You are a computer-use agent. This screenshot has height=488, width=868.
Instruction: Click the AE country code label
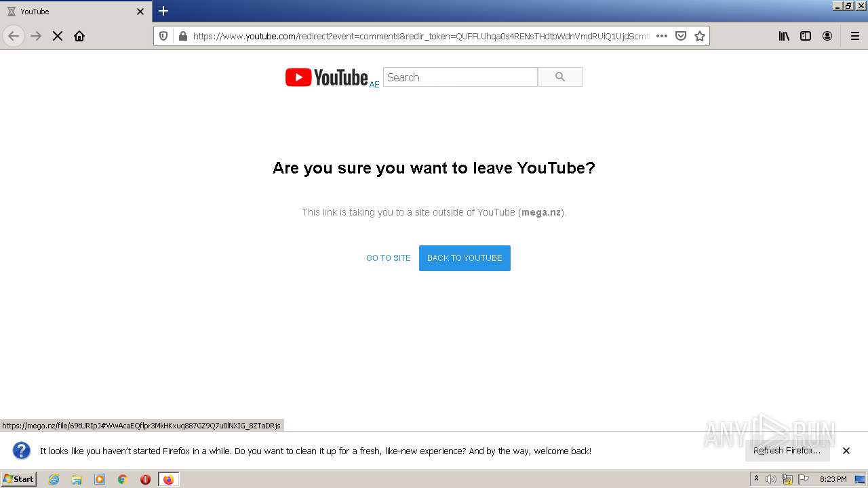coord(374,85)
